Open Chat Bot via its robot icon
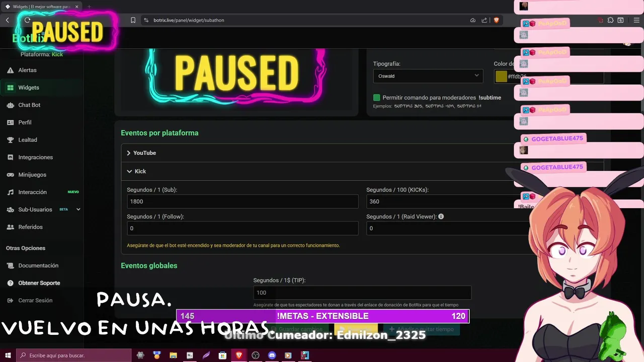This screenshot has height=362, width=644. (x=10, y=105)
